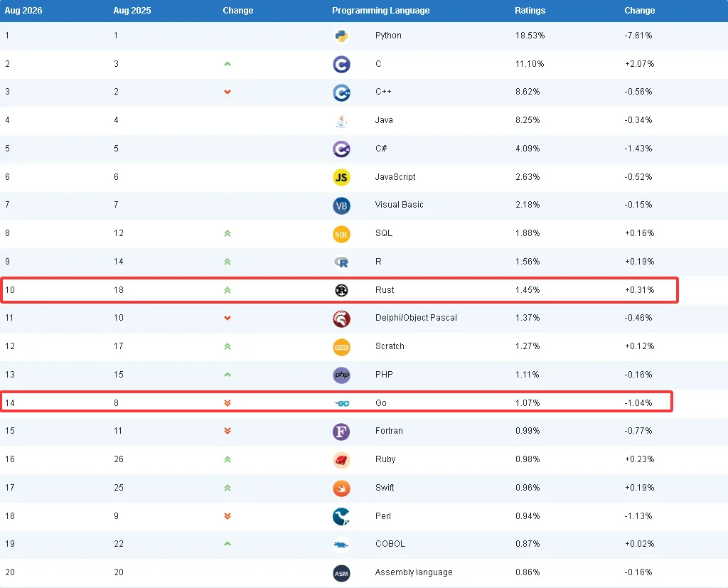Click the 1.07% rating for Go
Screen dimensions: 728x588
(x=528, y=403)
